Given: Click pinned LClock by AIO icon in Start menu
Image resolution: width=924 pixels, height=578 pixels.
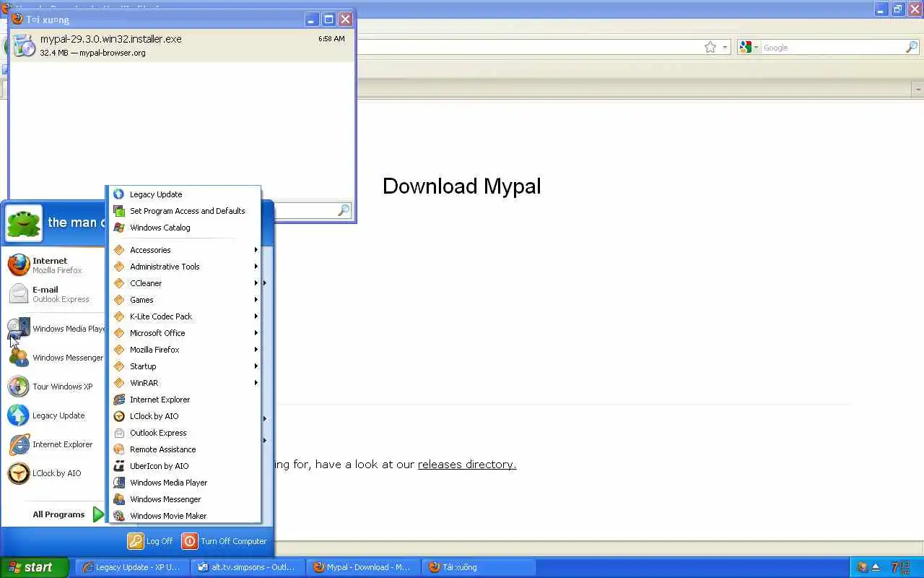Looking at the screenshot, I should pyautogui.click(x=19, y=473).
